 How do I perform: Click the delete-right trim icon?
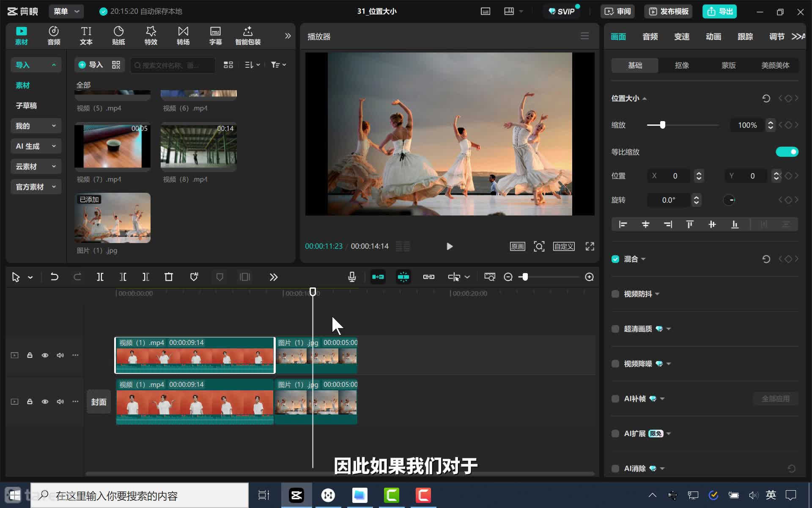pyautogui.click(x=146, y=277)
